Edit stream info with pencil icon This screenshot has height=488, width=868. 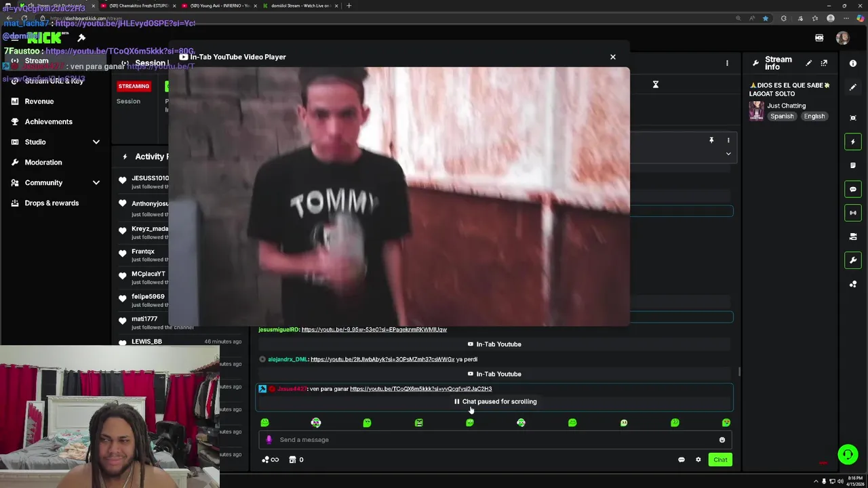pos(808,63)
